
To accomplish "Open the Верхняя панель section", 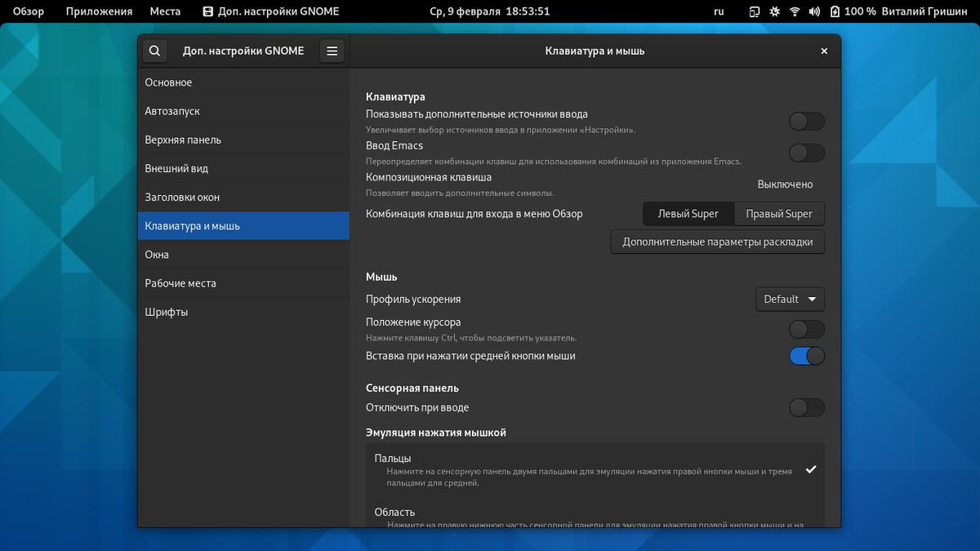I will pyautogui.click(x=243, y=140).
